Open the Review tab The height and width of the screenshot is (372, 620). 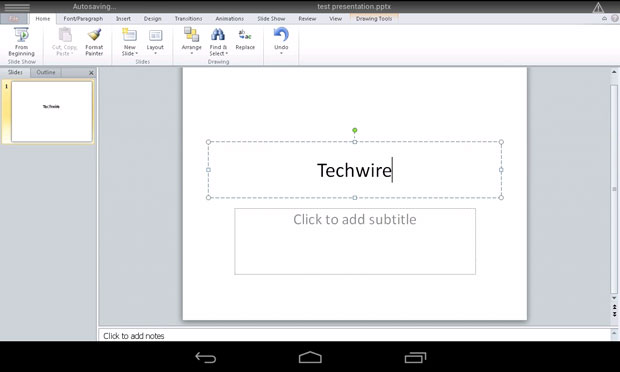click(307, 19)
